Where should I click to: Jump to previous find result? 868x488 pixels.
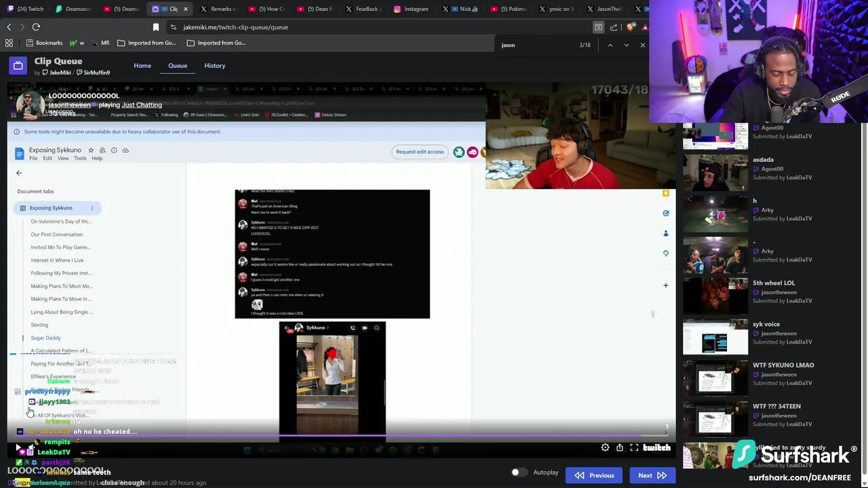pos(610,45)
